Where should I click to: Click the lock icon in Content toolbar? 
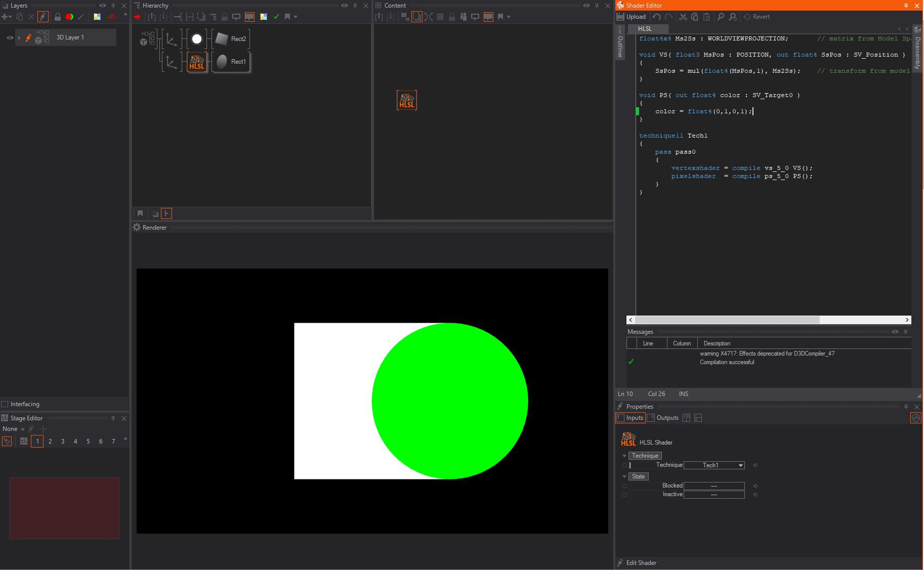tap(452, 17)
